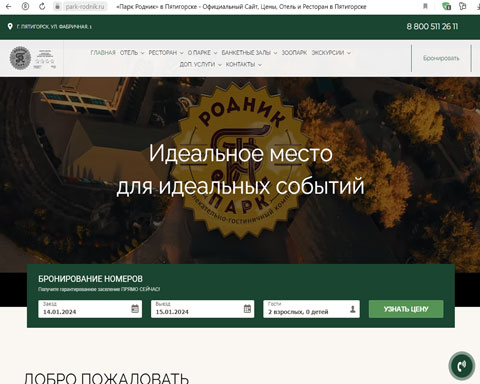Click the address Г. ПЯТИГОРСК, УЛ. ФАБРИЧНАЯ
The image size is (480, 384).
(x=54, y=26)
